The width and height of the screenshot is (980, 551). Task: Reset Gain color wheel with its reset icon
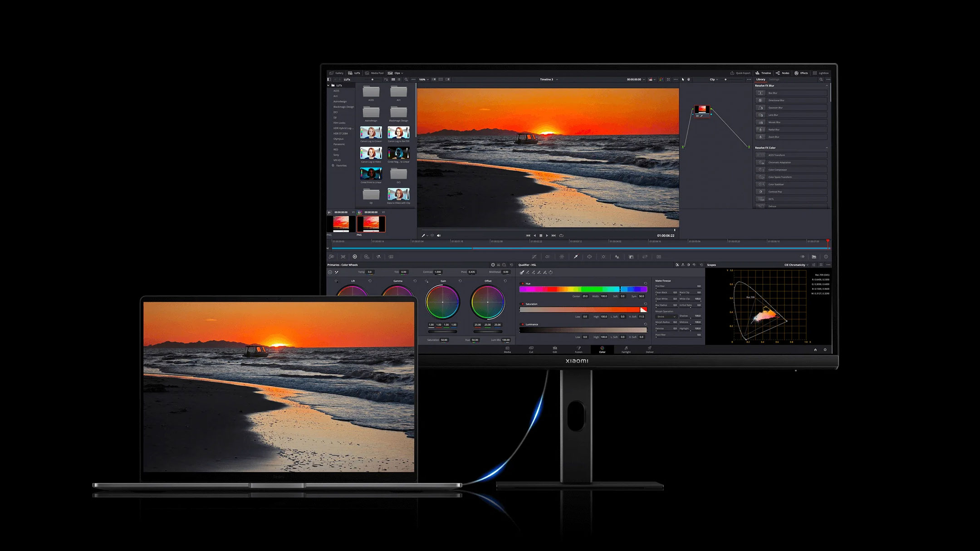(460, 281)
